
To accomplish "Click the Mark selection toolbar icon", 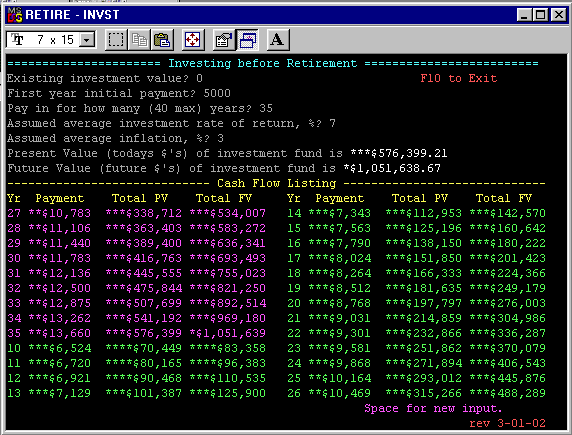I will coord(116,40).
